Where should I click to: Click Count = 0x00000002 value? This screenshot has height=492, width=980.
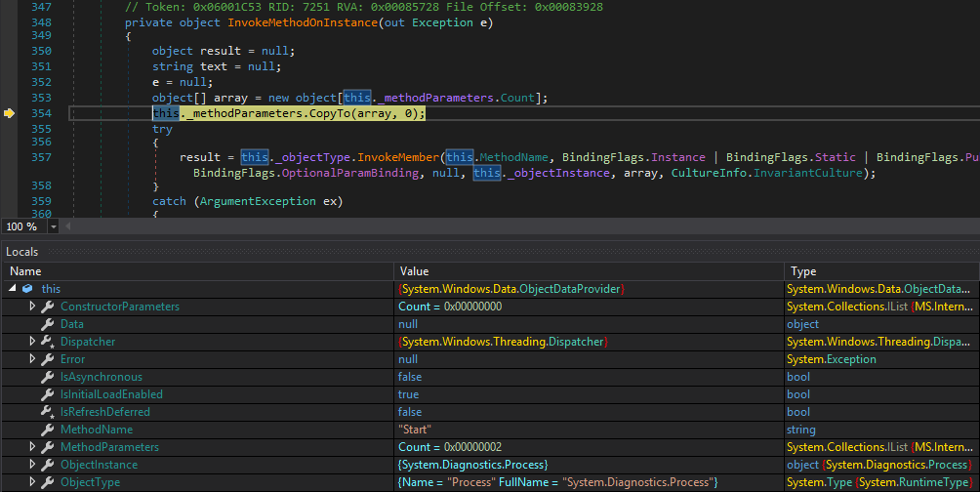[450, 447]
